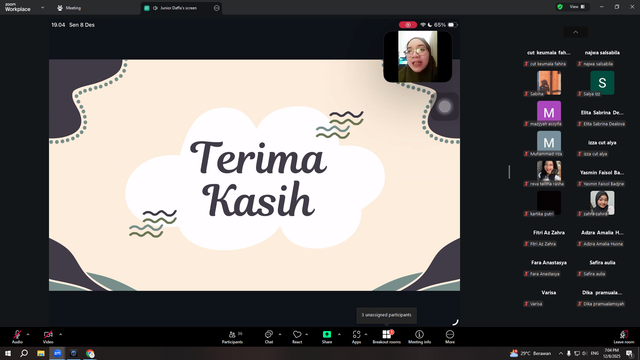The height and width of the screenshot is (360, 640).
Task: Collapse participant gallery using the up chevron
Action: (x=576, y=32)
